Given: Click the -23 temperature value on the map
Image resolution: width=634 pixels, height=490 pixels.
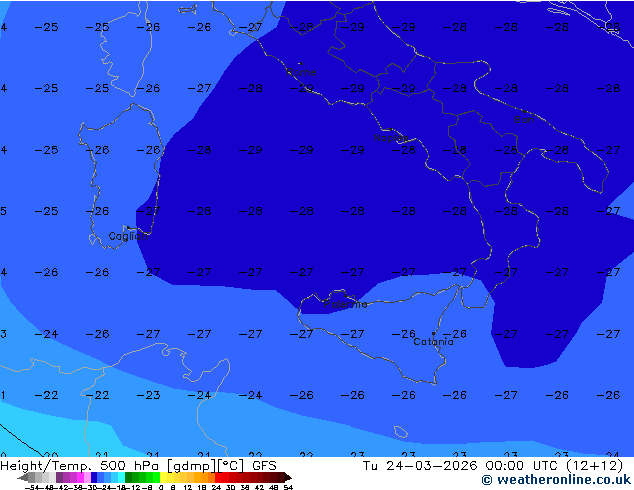Looking at the screenshot, I should 148,395.
